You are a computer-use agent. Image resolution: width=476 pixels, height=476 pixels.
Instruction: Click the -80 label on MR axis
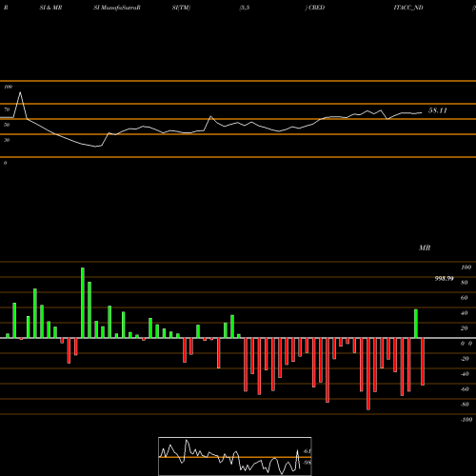465,405
